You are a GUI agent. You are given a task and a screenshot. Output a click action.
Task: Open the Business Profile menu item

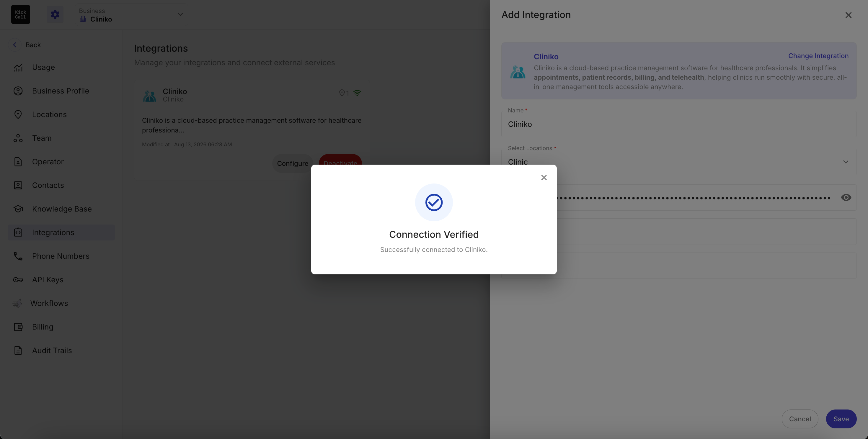tap(61, 91)
